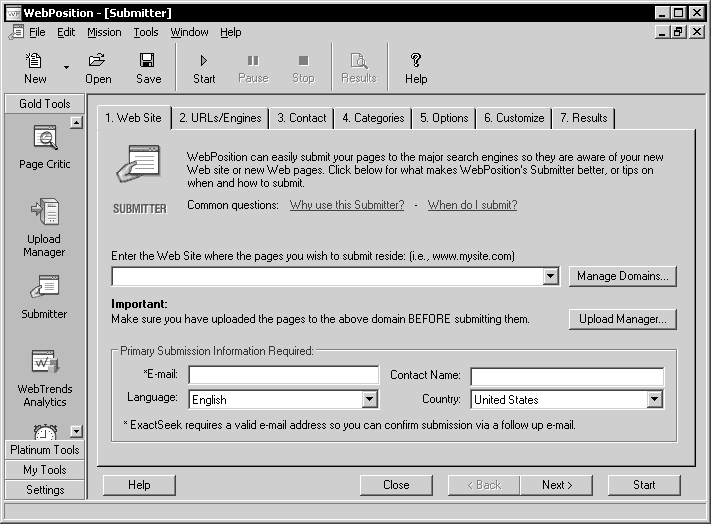The image size is (711, 524).
Task: Switch to the 2. URLs/Engines tab
Action: (x=220, y=118)
